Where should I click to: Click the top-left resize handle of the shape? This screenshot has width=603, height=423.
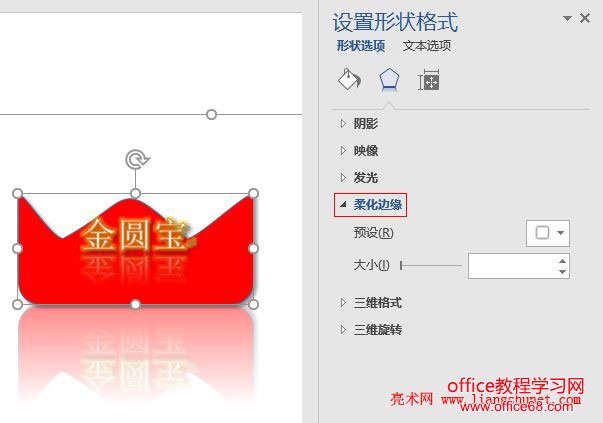18,193
